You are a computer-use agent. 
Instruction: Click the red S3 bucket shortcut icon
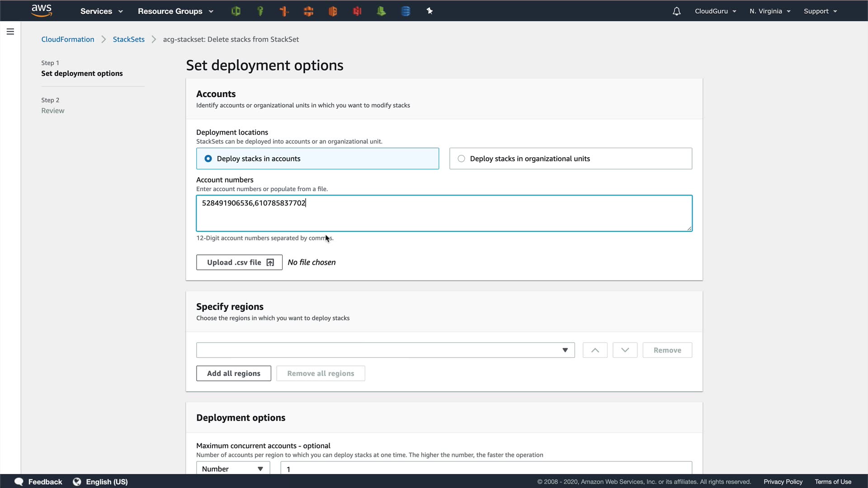(x=357, y=11)
